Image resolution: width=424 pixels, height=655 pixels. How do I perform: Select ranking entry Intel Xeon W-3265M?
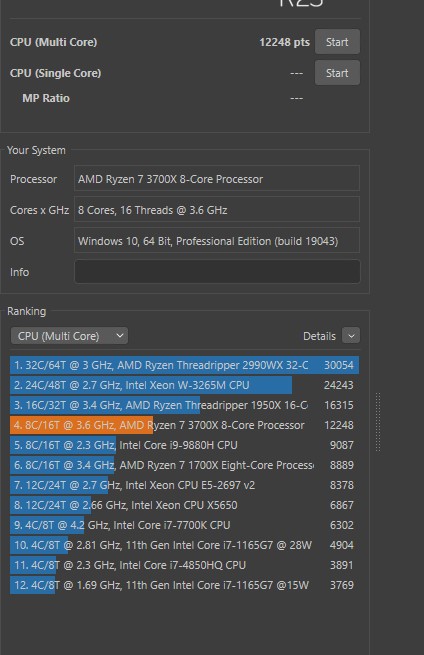pyautogui.click(x=184, y=385)
